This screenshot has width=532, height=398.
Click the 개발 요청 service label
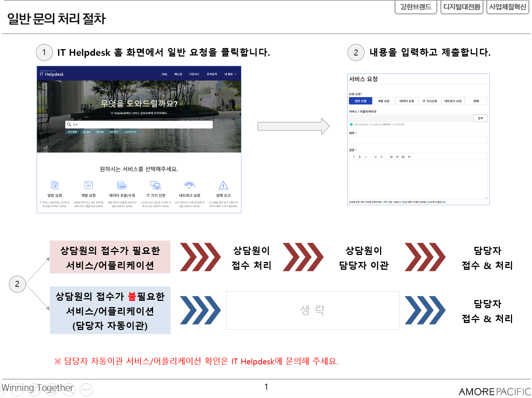(x=88, y=195)
